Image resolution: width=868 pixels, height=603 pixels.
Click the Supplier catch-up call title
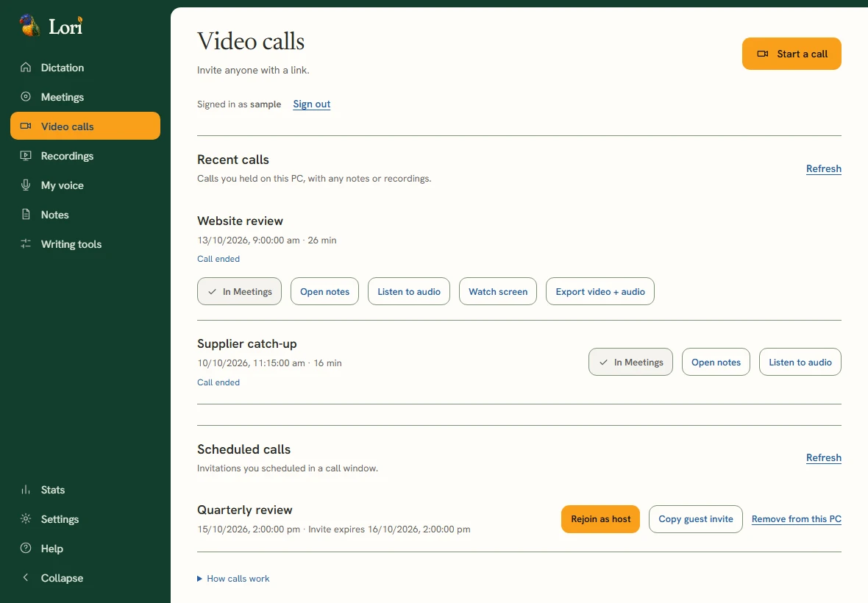pos(247,343)
